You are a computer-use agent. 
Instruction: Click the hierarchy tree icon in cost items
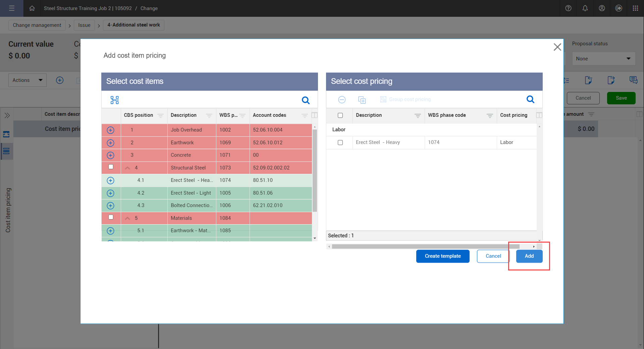(115, 100)
